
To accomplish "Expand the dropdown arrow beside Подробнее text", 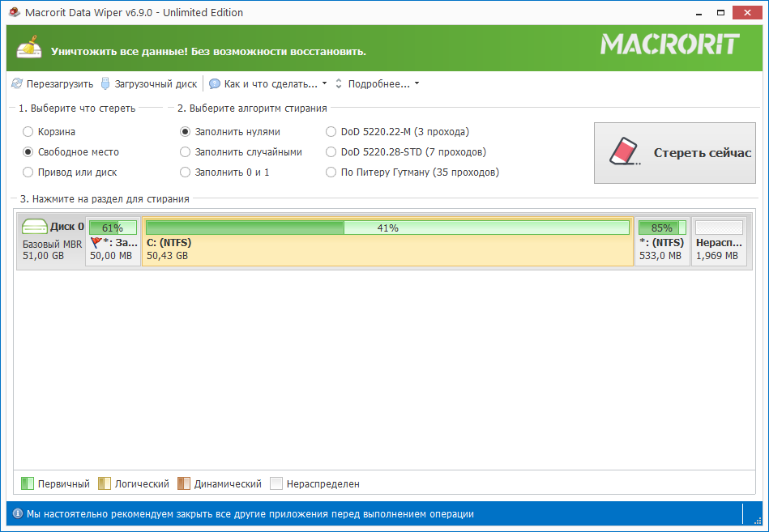I will point(416,83).
